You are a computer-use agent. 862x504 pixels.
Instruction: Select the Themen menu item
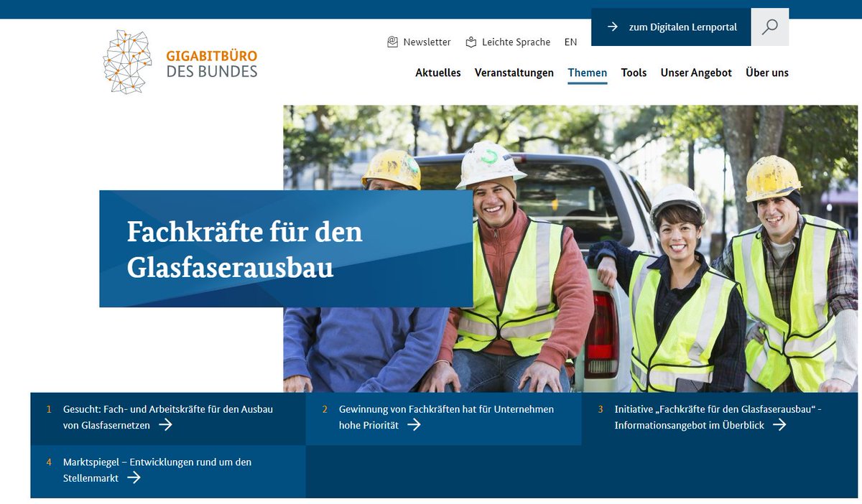[x=588, y=73]
